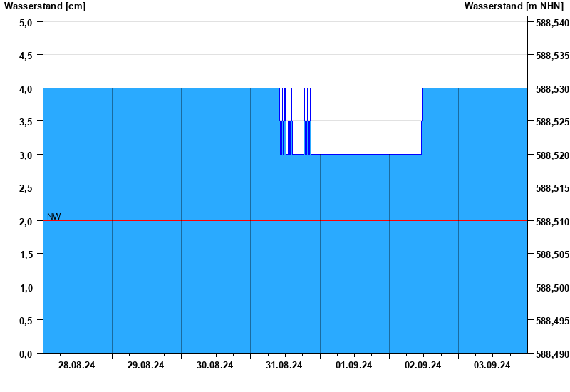Click left axis value 3,5

point(26,122)
